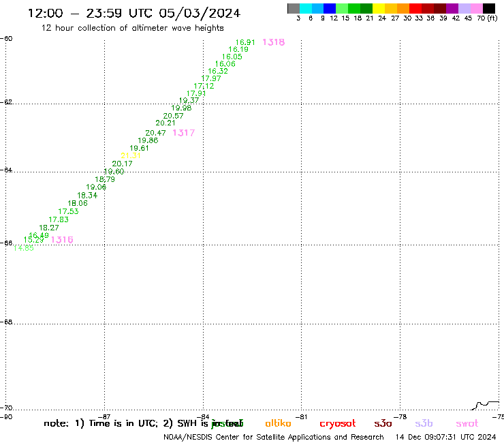
Task: Click the 19.86 wave height value
Action: click(148, 140)
